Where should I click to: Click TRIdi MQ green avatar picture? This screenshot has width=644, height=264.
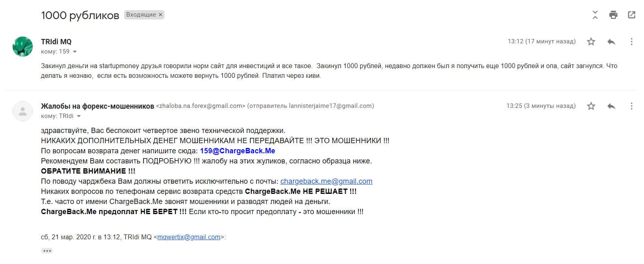pos(23,46)
